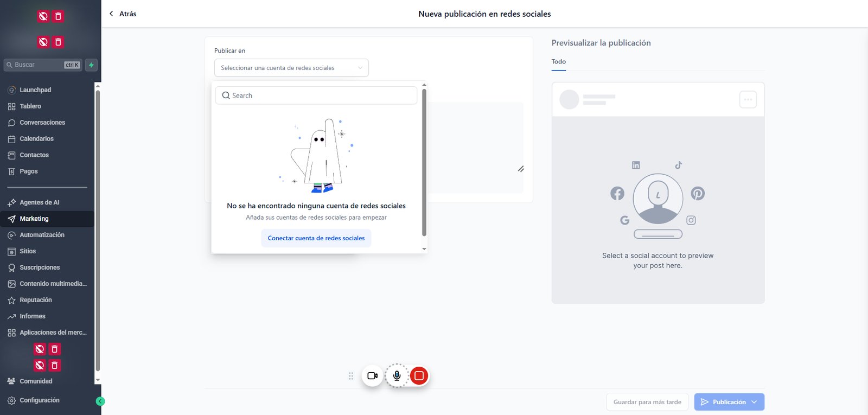Viewport: 868px width, 415px height.
Task: Toggle the recorder camera
Action: tap(372, 375)
